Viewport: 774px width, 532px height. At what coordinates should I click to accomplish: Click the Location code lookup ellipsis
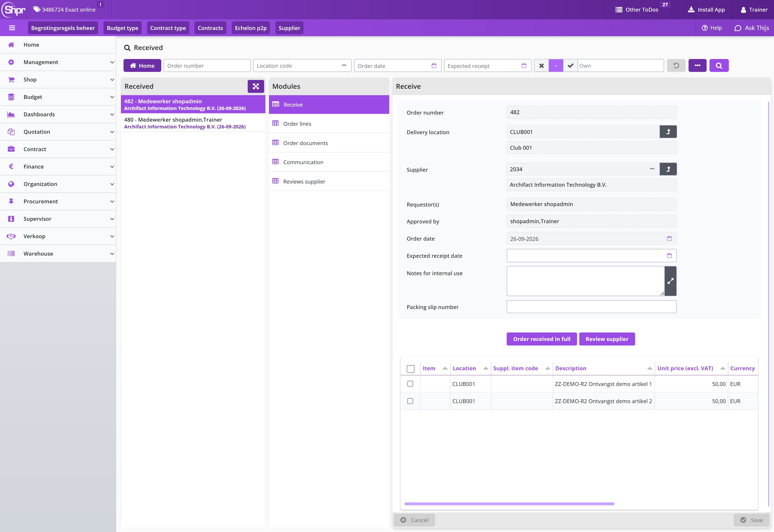[344, 66]
